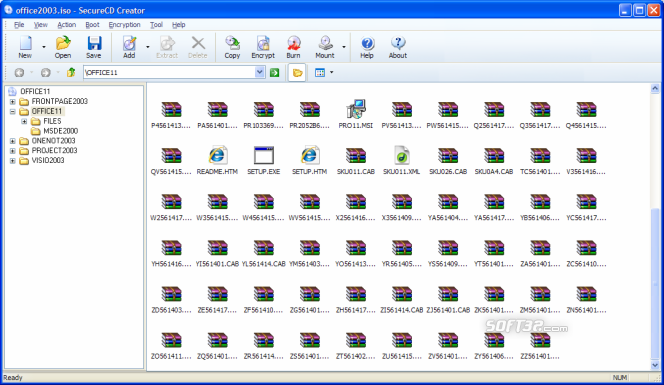664x385 pixels.
Task: Select the VISIO2003 folder in tree
Action: [48, 161]
